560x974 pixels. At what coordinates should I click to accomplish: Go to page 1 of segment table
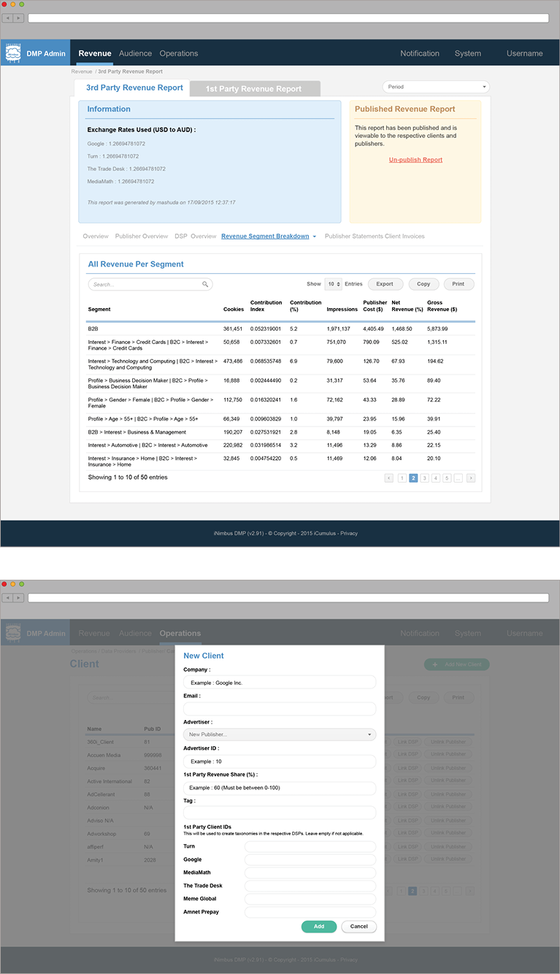point(402,478)
